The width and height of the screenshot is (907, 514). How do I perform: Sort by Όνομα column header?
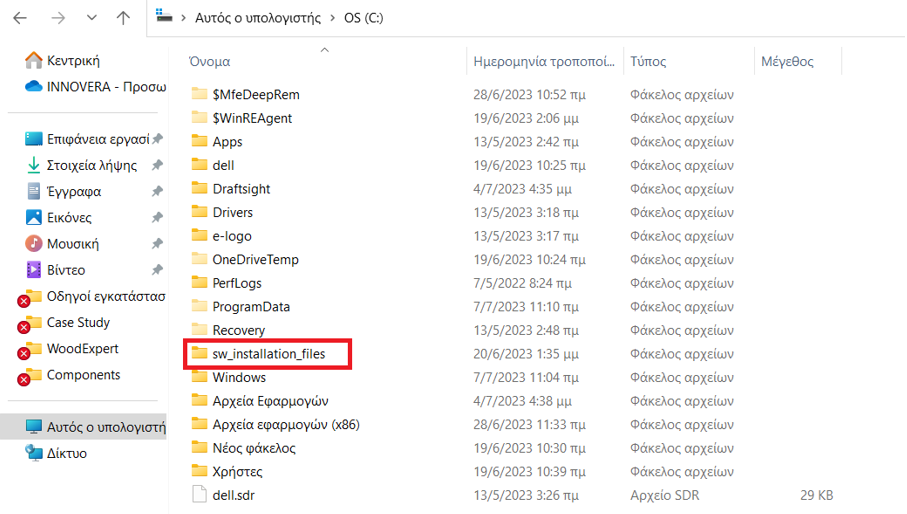pyautogui.click(x=209, y=62)
